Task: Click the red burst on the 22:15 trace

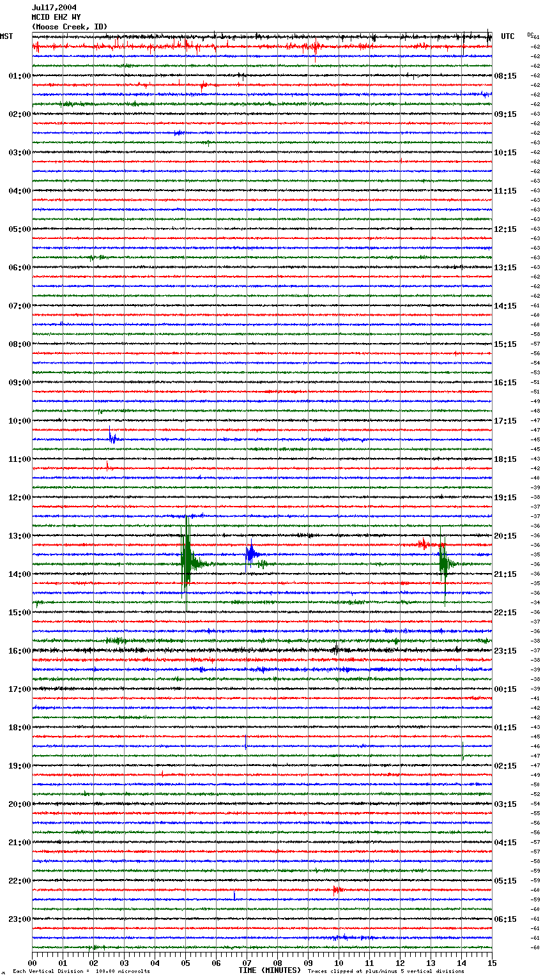Action: [x=337, y=890]
